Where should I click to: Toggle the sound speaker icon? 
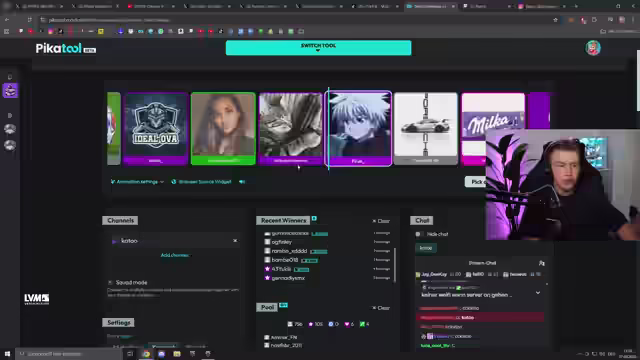pyautogui.click(x=242, y=182)
